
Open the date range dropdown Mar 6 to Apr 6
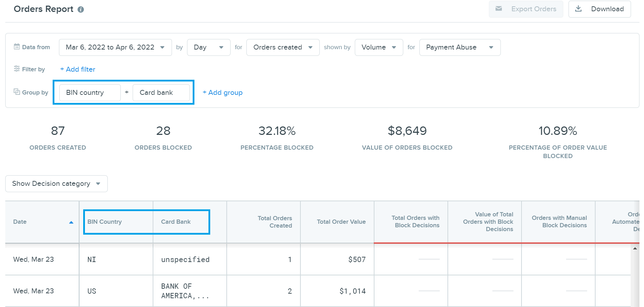click(x=115, y=47)
